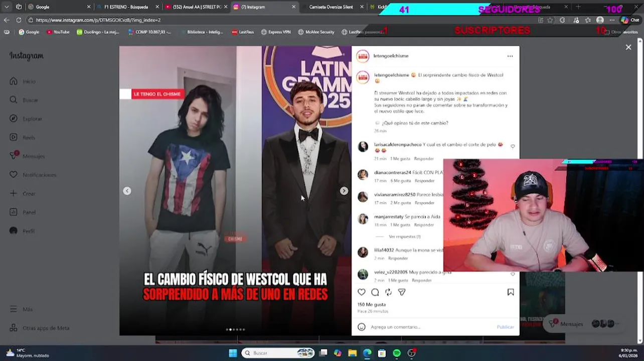Share the post with paper-plane icon
The image size is (644, 361).
point(402,292)
